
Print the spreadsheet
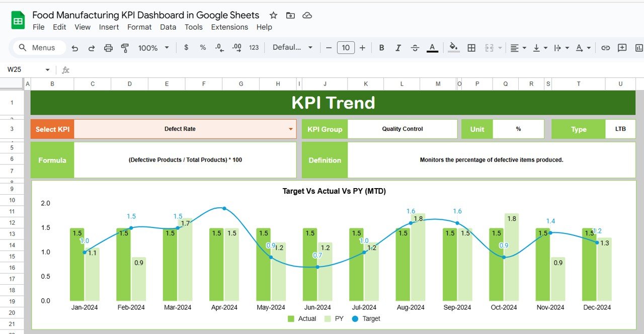(108, 48)
